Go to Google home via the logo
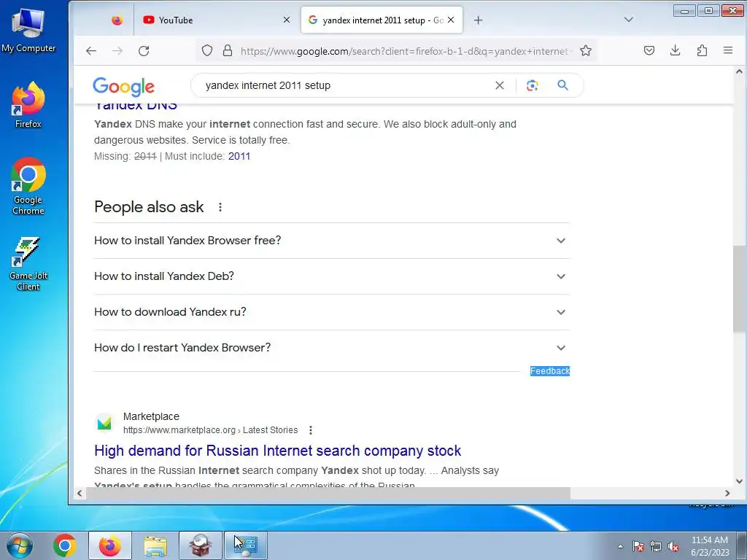747x560 pixels. click(124, 86)
